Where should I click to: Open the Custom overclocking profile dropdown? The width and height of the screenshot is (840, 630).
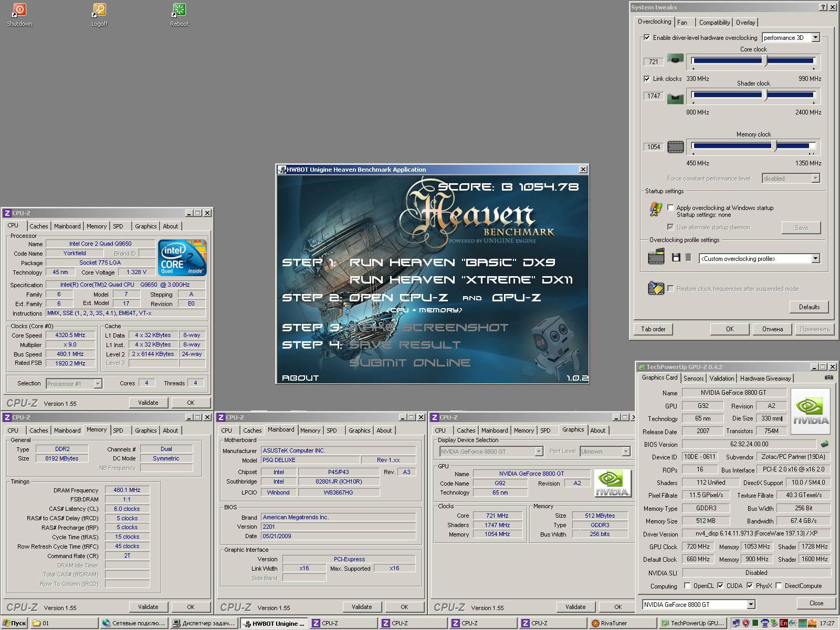760,258
